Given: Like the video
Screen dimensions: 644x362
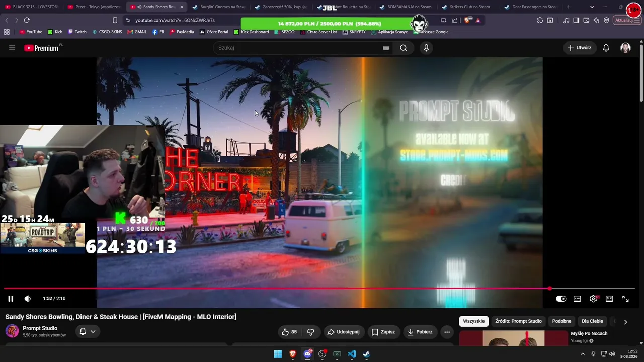Looking at the screenshot, I should click(x=289, y=332).
